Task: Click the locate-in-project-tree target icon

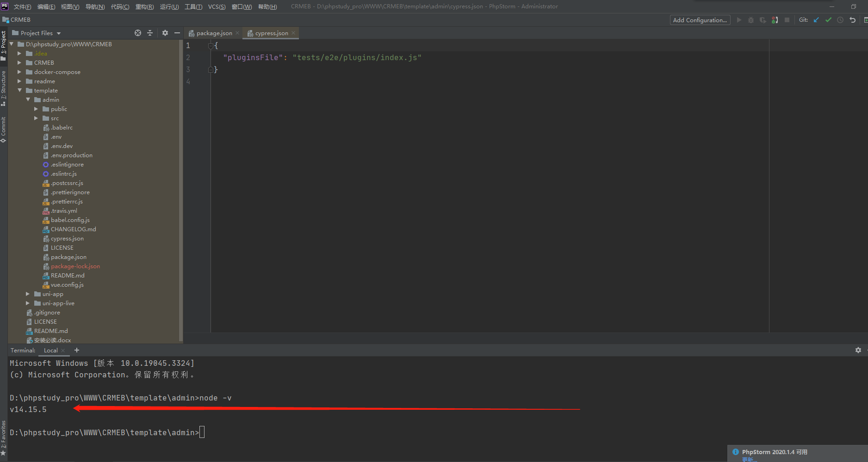Action: [x=138, y=33]
